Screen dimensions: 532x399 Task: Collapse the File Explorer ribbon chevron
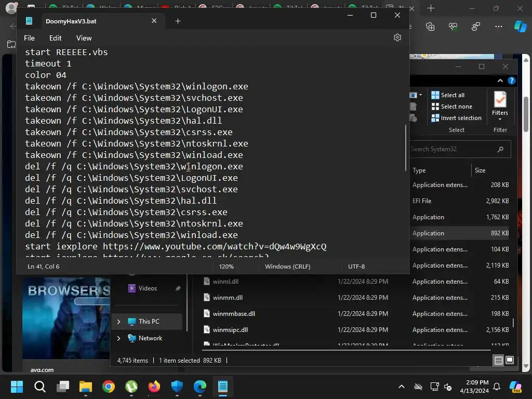pyautogui.click(x=500, y=81)
